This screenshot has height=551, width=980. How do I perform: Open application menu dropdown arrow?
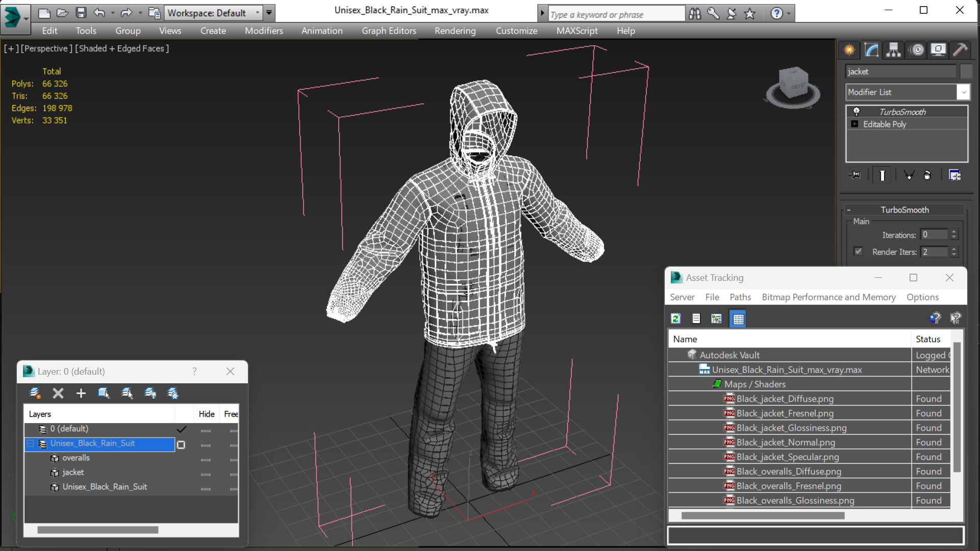point(26,18)
